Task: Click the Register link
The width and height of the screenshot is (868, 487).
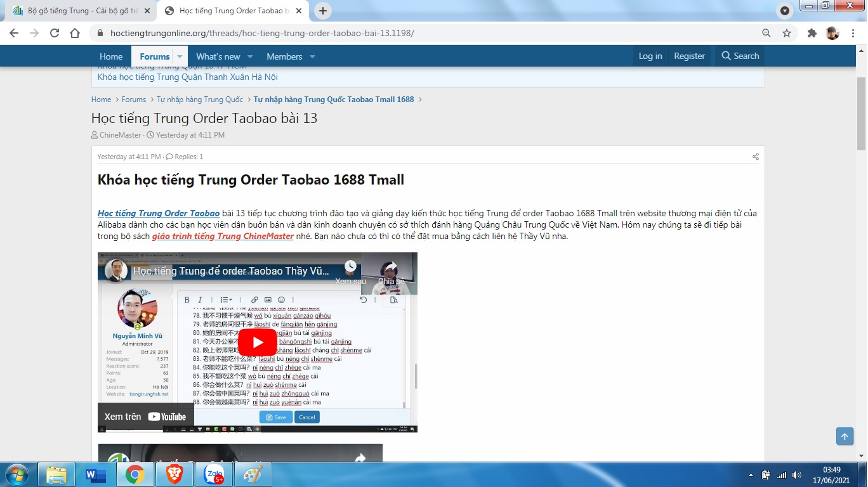Action: pyautogui.click(x=689, y=56)
